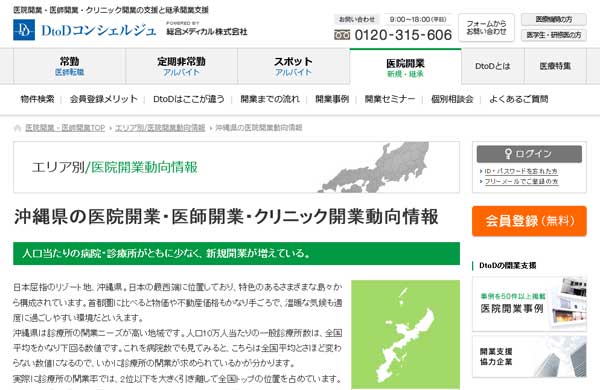Open the 定期非常勤 アルバイト tab

tap(181, 66)
